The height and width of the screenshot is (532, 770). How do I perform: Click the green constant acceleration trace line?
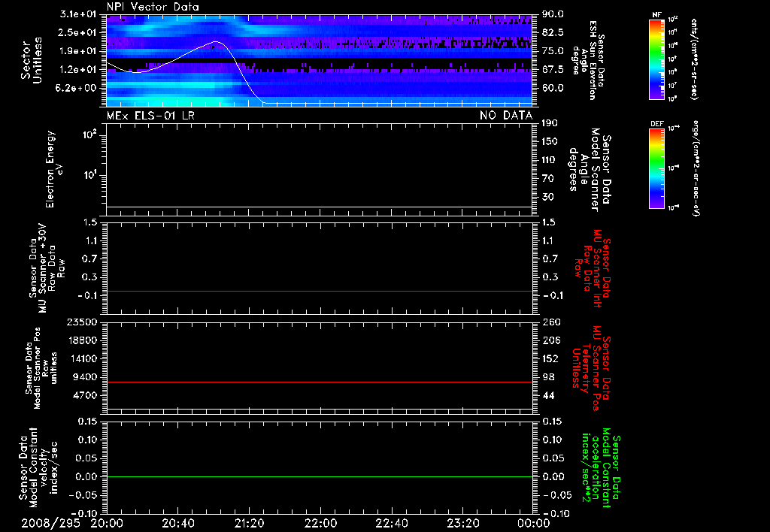tap(319, 476)
